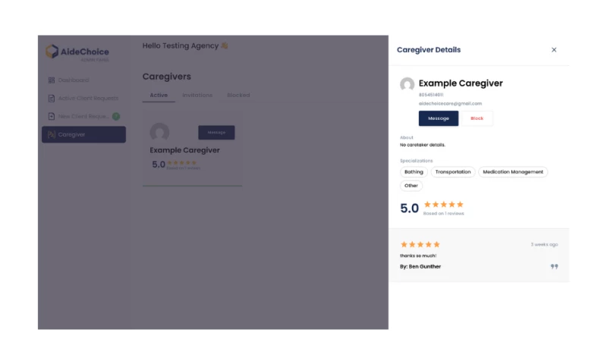The image size is (607, 364).
Task: Switch to the Invitations tab
Action: 197,96
